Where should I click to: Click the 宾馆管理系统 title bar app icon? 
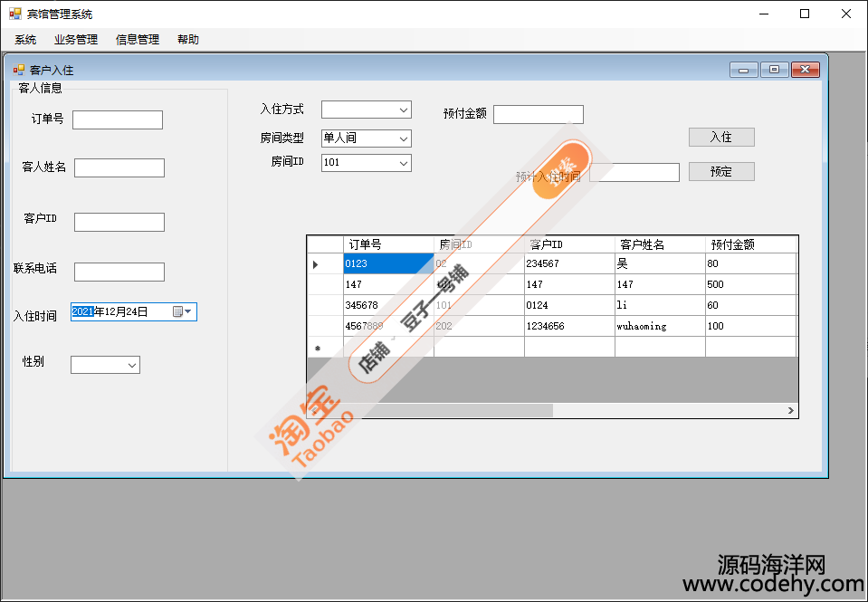pyautogui.click(x=15, y=14)
